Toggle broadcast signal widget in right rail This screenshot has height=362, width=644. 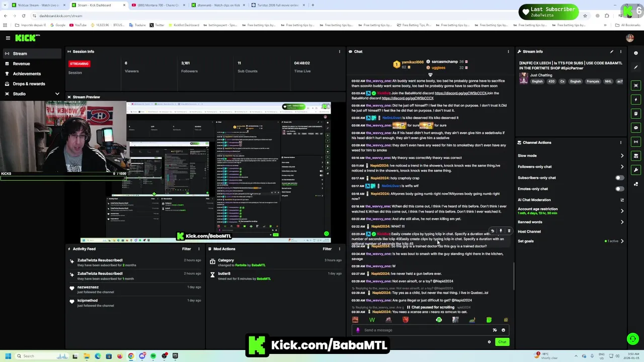[636, 142]
